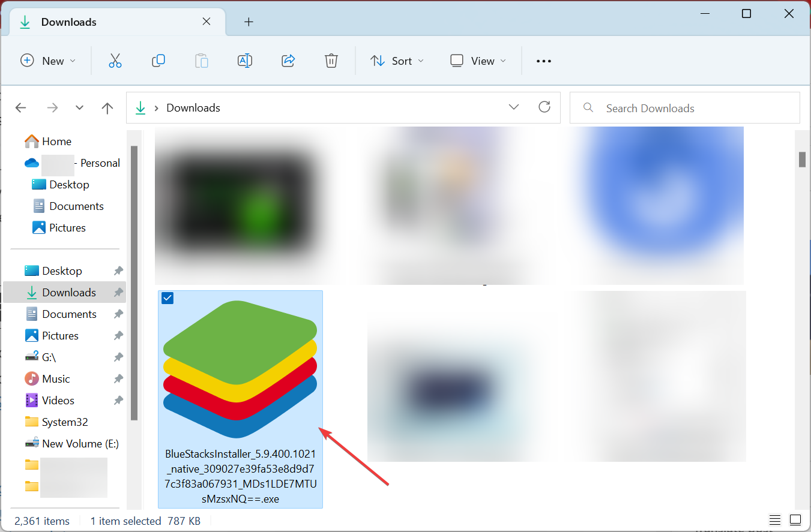Open the View dropdown menu
The image size is (811, 532).
[478, 61]
